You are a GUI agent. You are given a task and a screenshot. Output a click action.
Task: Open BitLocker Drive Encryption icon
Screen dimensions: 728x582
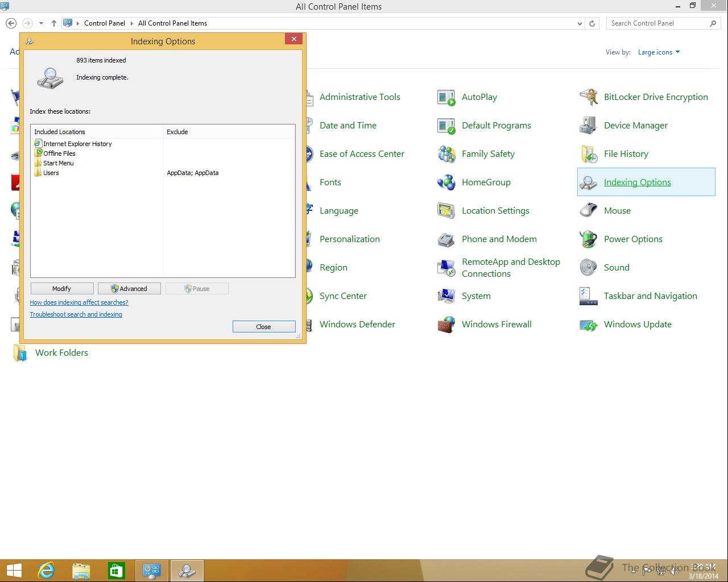[x=589, y=97]
